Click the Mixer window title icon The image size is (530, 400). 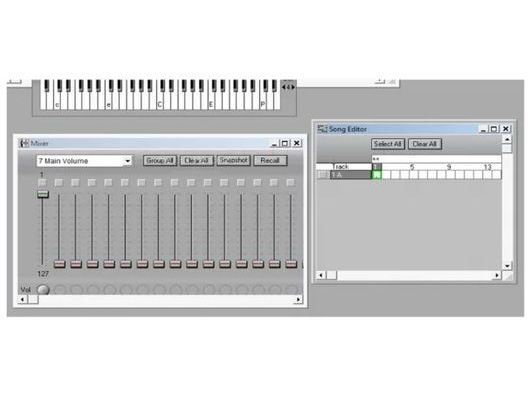[x=24, y=143]
